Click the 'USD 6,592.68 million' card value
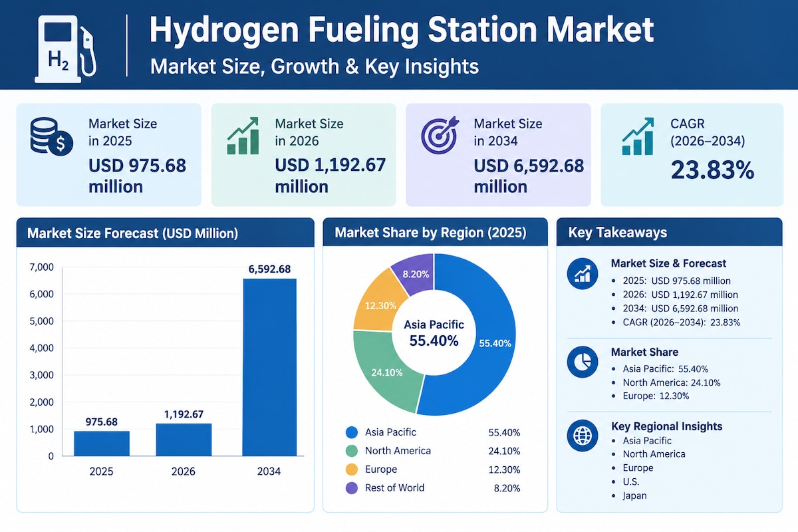This screenshot has height=532, width=798. coord(529,176)
